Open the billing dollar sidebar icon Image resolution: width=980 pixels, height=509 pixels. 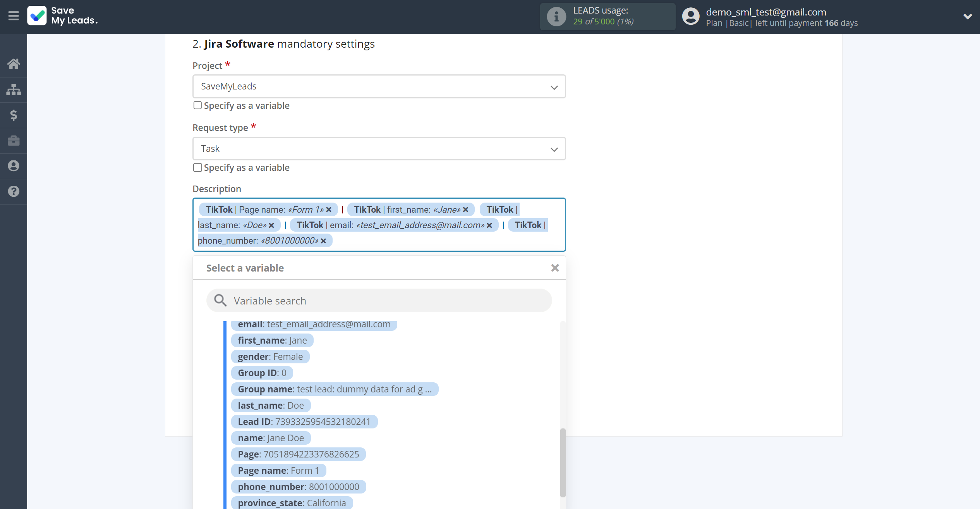point(14,115)
